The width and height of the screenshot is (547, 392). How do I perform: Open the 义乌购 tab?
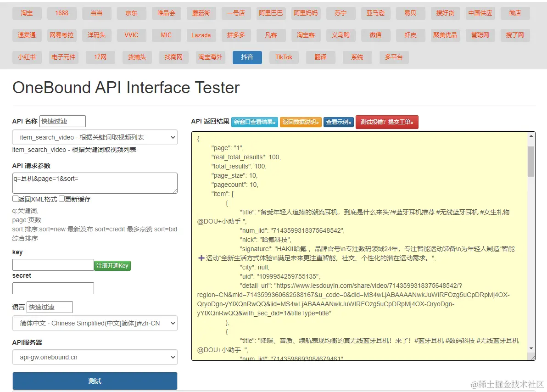341,35
